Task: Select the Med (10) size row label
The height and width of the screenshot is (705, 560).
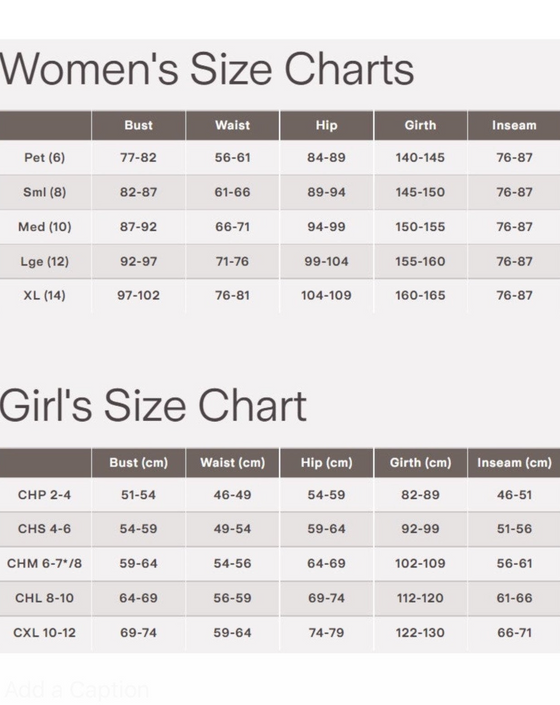Action: coord(44,227)
